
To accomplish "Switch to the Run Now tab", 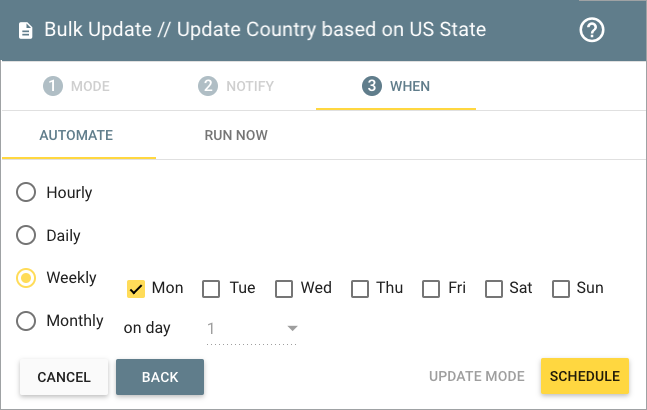I will tap(236, 136).
